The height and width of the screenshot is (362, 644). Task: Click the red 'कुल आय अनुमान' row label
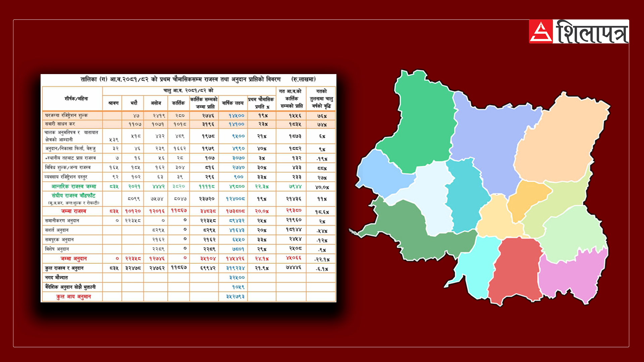pos(73,297)
